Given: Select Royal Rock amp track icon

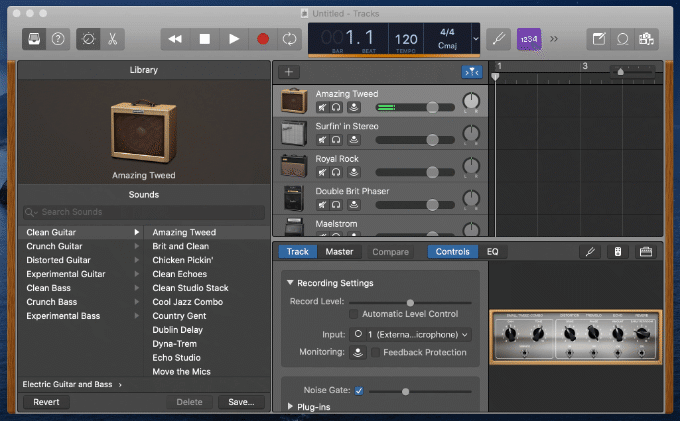Looking at the screenshot, I should tap(294, 166).
